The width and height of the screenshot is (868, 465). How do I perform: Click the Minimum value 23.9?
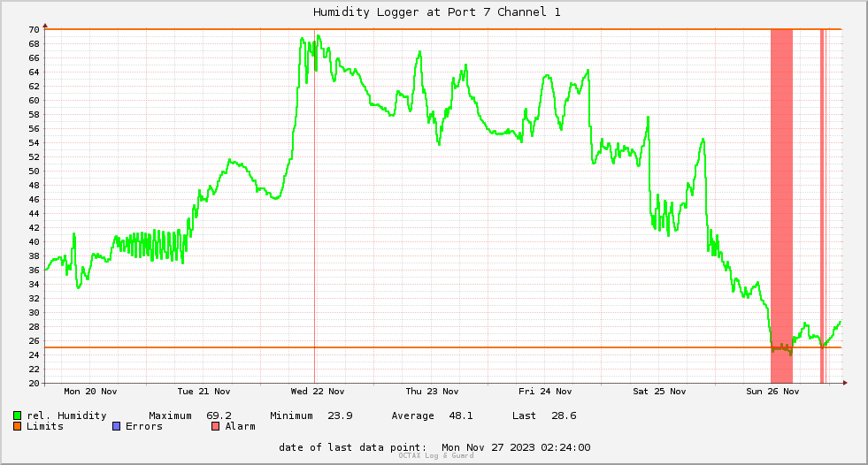(340, 415)
